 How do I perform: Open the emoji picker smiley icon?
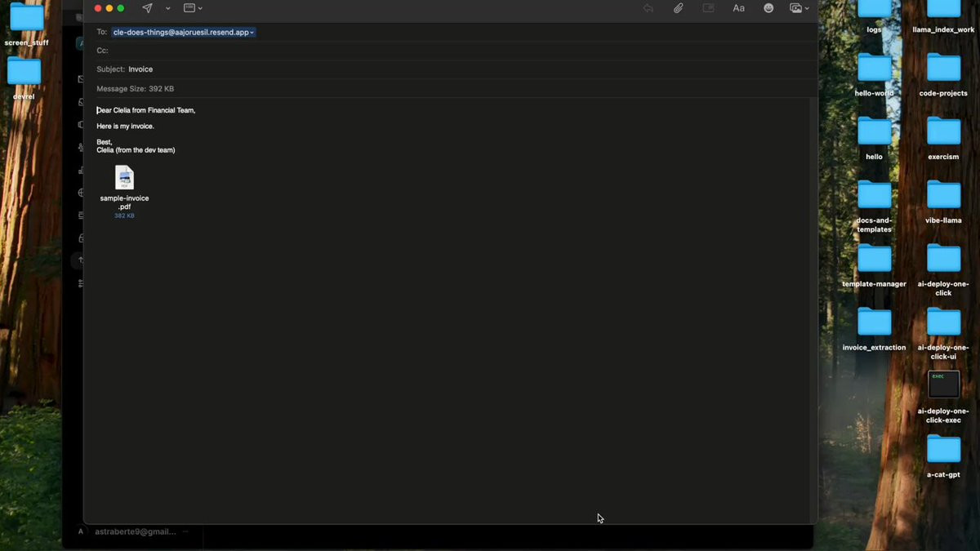click(x=768, y=8)
